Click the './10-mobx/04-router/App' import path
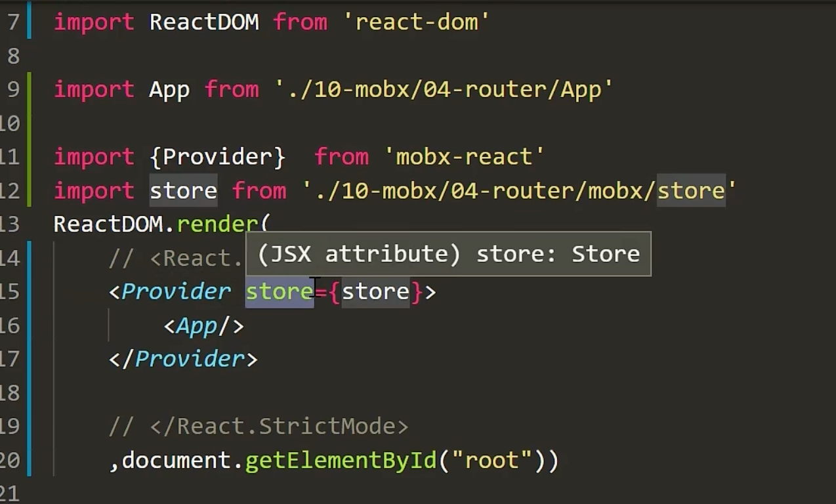 (444, 89)
